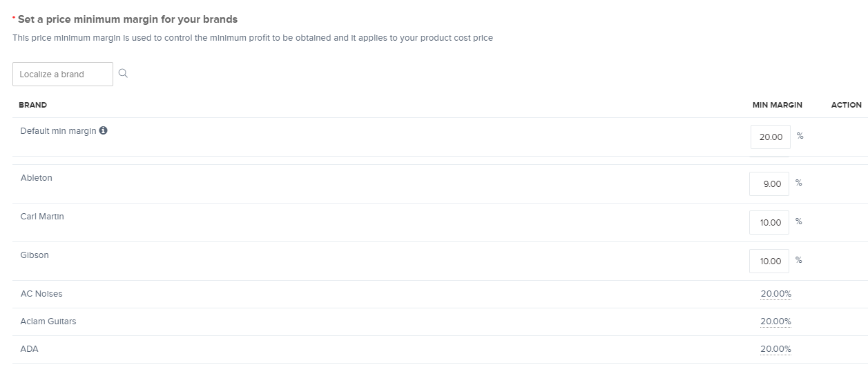Image resolution: width=868 pixels, height=376 pixels.
Task: Focus the Gibson min margin input
Action: click(769, 261)
